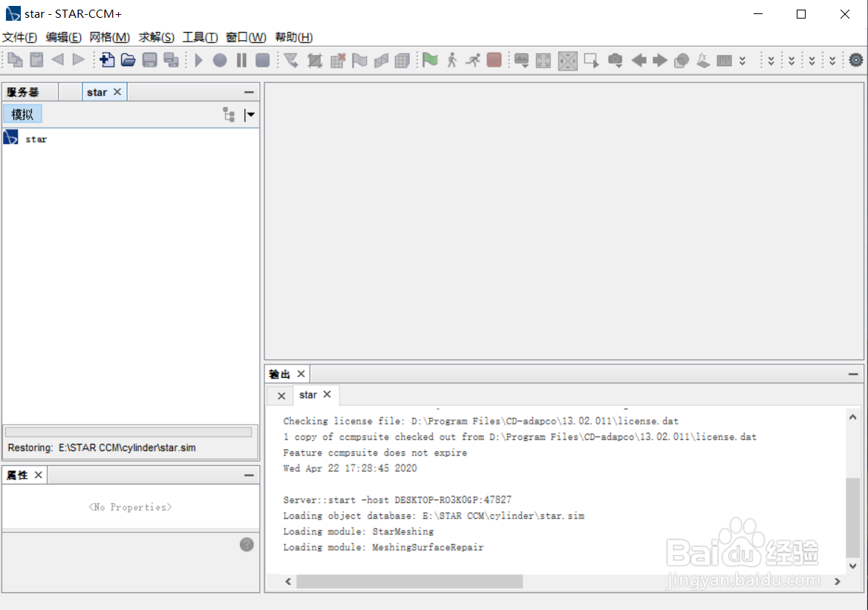Click the grey surface patch icon

point(382,60)
